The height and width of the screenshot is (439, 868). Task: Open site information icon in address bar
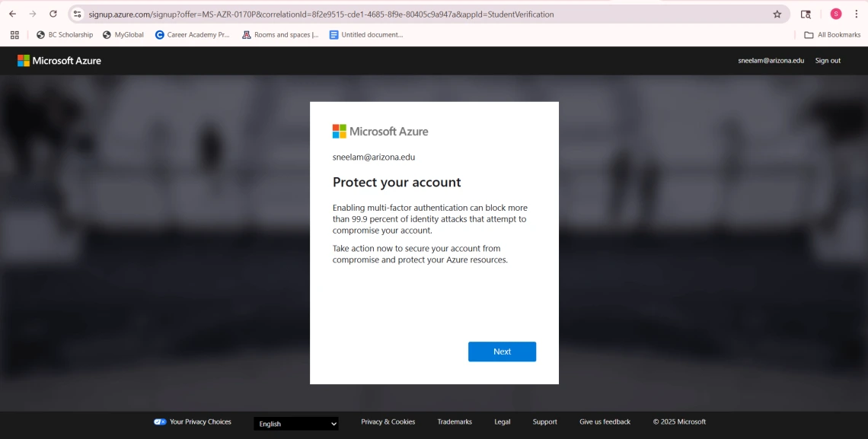pos(78,14)
